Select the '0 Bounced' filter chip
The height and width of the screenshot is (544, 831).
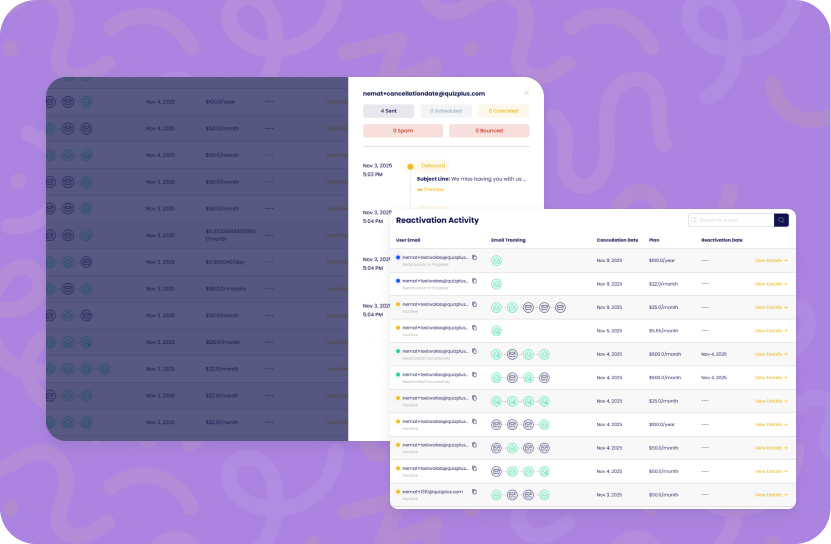pyautogui.click(x=489, y=130)
